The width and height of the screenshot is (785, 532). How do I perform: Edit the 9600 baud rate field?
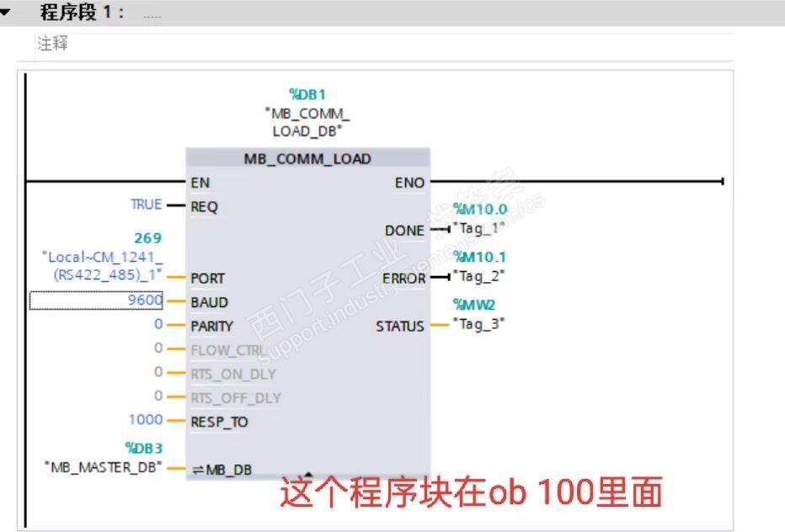96,301
